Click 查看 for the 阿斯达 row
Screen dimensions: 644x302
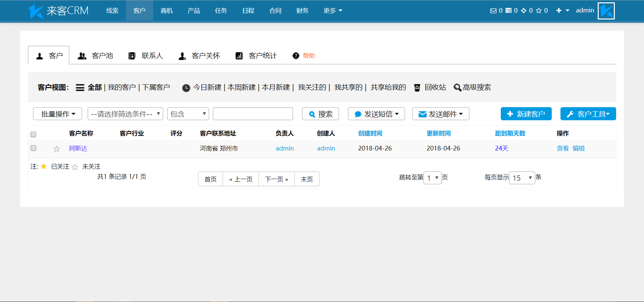563,148
